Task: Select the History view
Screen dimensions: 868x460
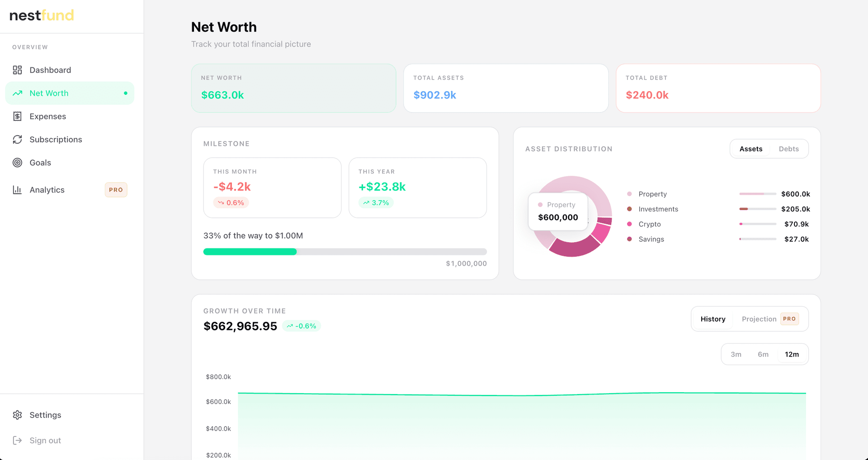Action: click(713, 319)
